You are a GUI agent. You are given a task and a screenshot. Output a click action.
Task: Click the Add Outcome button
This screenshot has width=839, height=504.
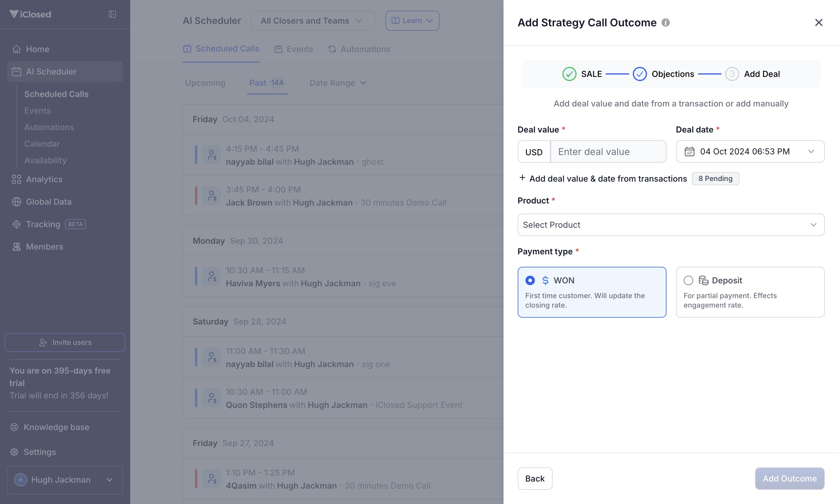tap(789, 479)
